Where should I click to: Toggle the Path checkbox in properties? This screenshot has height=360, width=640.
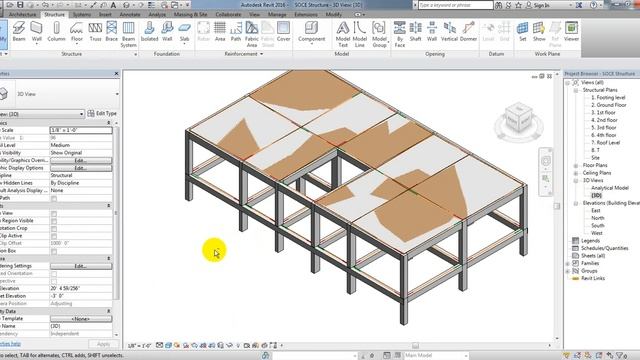54,198
